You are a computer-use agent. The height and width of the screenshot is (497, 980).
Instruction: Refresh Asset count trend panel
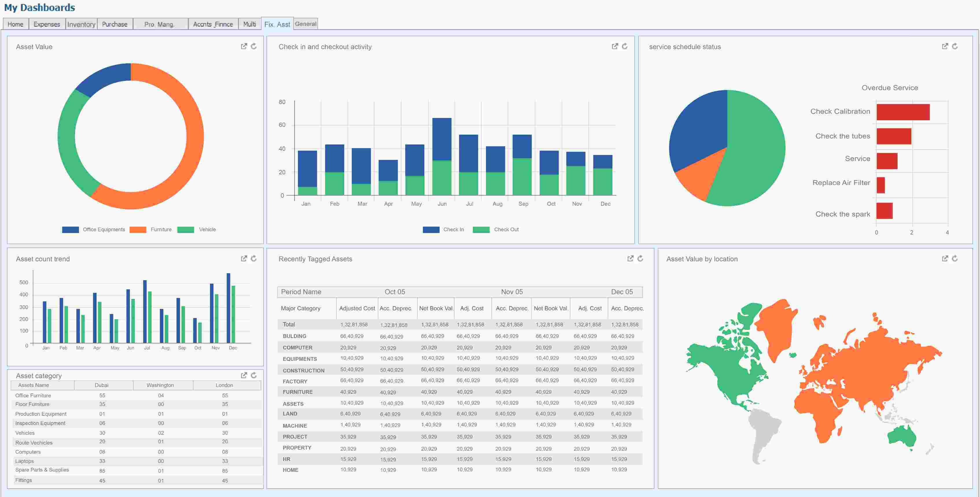[x=254, y=258]
